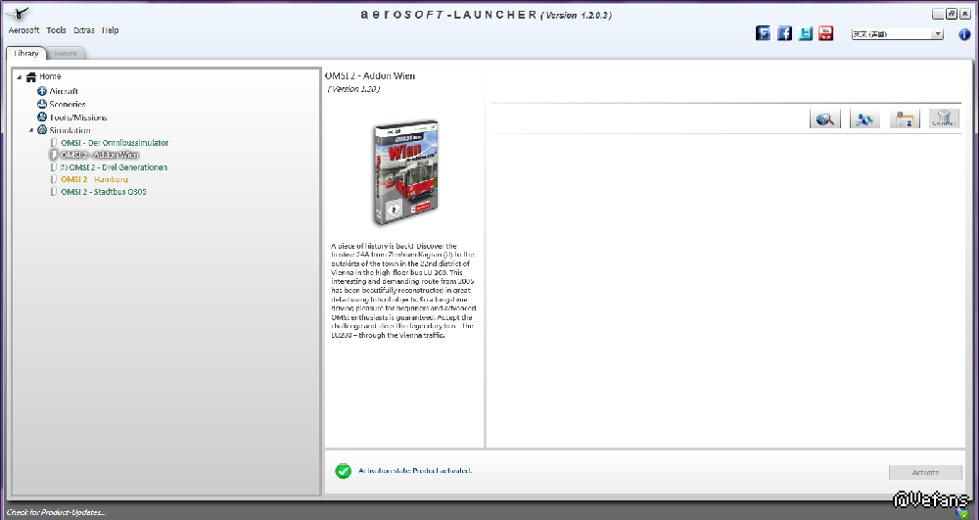This screenshot has height=520, width=980.
Task: Click the OMSI 2 - Addon Wien heading
Action: (x=370, y=75)
